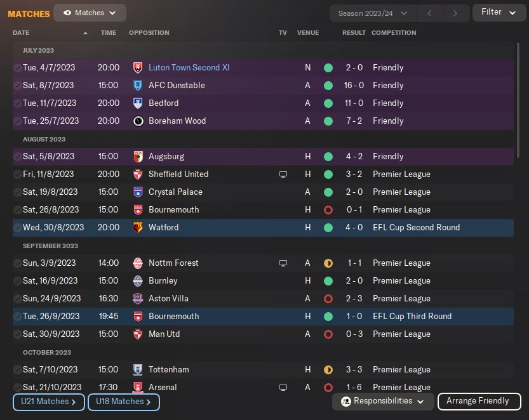Click the Tottenham club badge icon

(138, 369)
